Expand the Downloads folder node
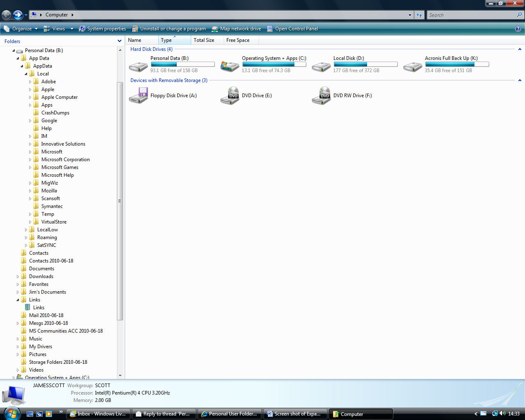The image size is (525, 420). [x=18, y=276]
